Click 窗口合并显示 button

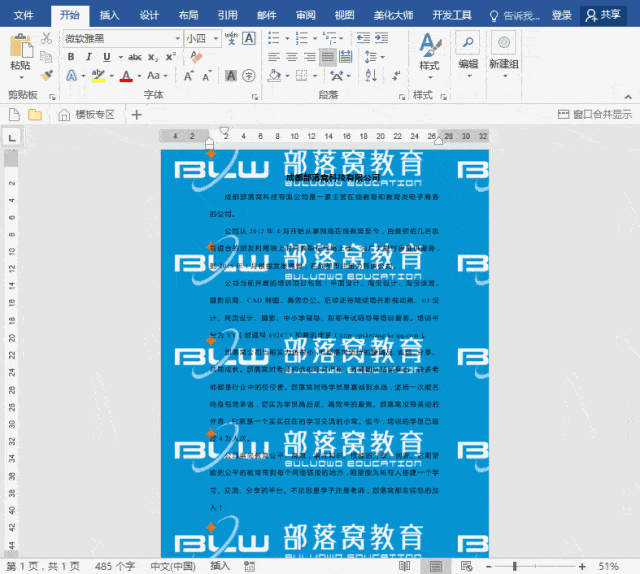click(595, 114)
